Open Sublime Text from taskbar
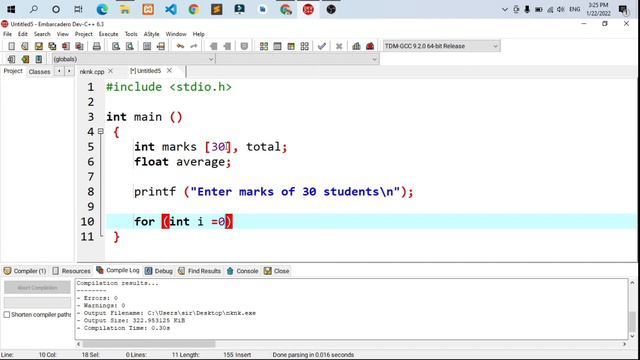This screenshot has width=640, height=360. point(217,9)
